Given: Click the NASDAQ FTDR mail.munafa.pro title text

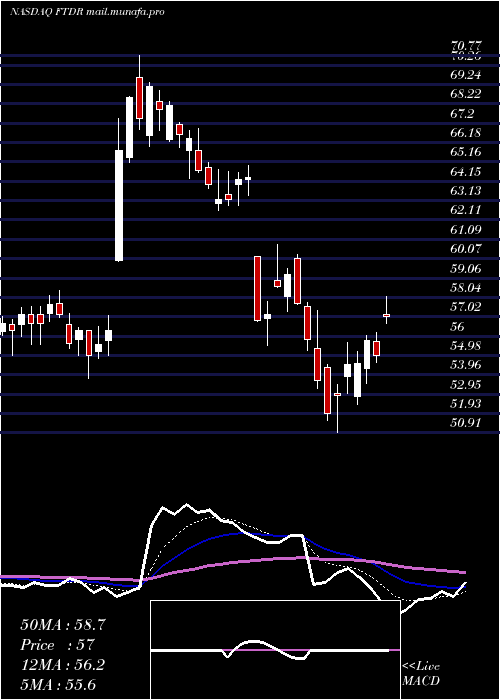Looking at the screenshot, I should pyautogui.click(x=87, y=12).
